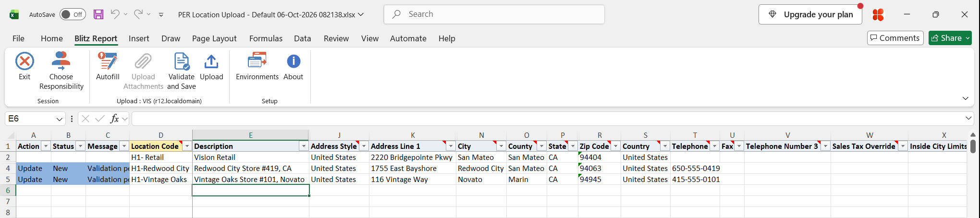The width and height of the screenshot is (980, 218).
Task: Click the search magnifier icon
Action: click(396, 14)
